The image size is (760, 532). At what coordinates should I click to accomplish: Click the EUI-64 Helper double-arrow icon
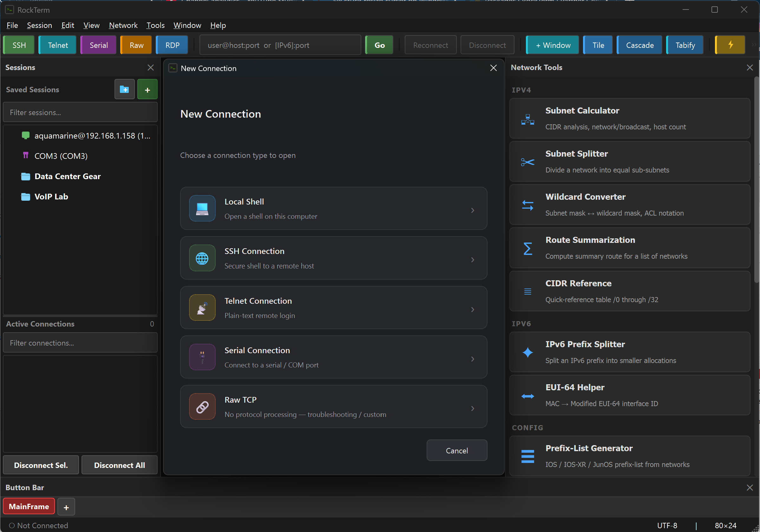[x=527, y=396]
